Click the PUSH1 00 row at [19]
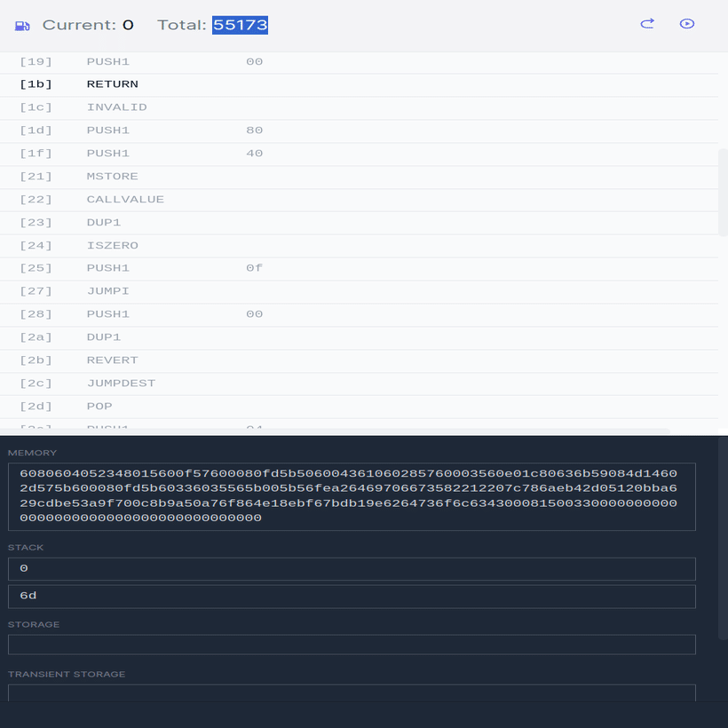 pyautogui.click(x=359, y=62)
